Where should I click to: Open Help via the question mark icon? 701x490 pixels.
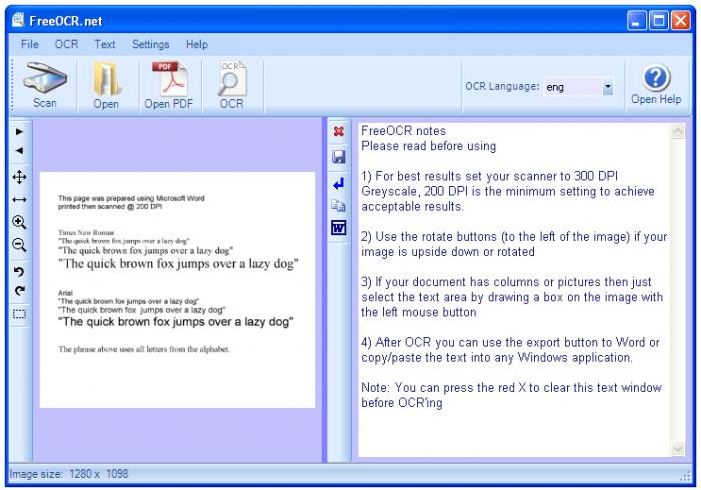(656, 78)
